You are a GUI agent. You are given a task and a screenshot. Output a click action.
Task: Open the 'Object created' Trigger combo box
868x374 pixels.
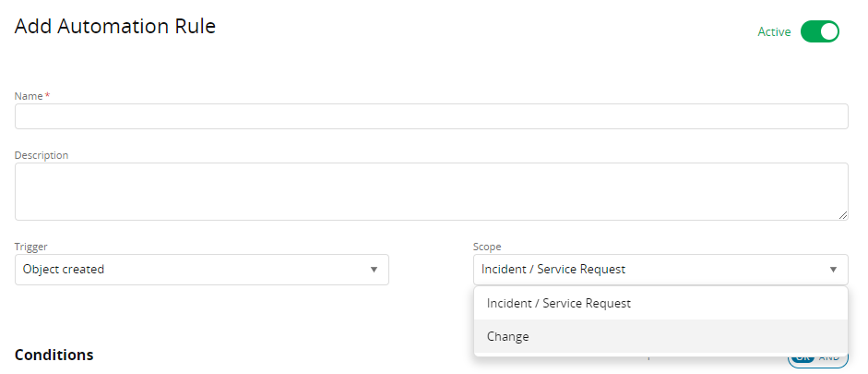(194, 270)
